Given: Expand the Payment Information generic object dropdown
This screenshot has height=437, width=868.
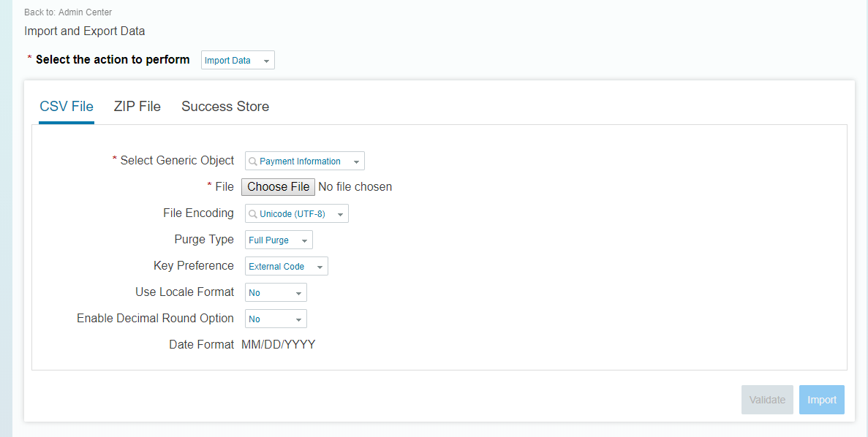Looking at the screenshot, I should pos(304,161).
